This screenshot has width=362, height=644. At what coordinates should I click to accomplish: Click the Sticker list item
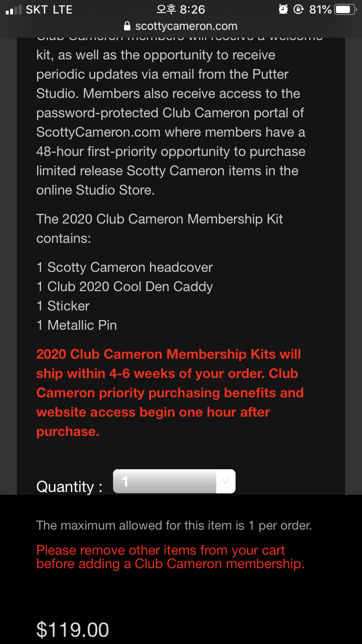(63, 306)
